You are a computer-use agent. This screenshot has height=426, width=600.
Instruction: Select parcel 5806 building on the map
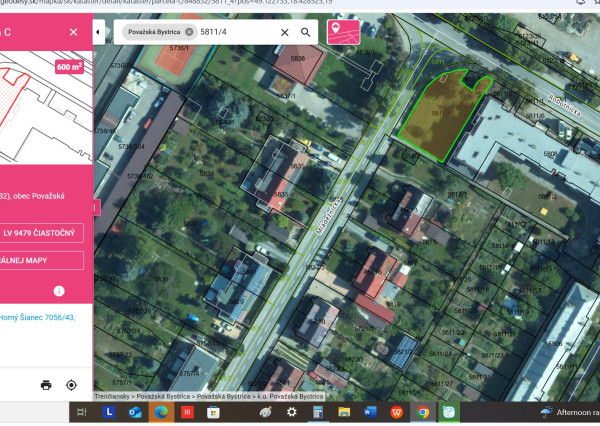(555, 344)
